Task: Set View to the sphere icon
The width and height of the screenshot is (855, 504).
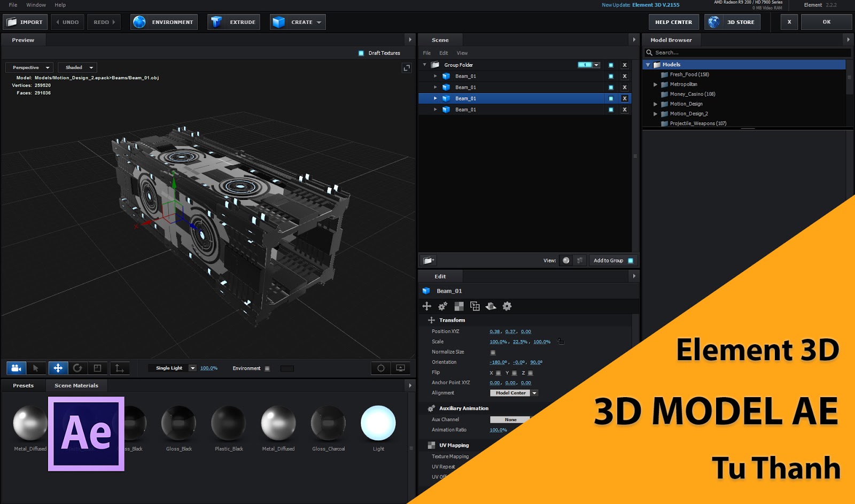Action: (x=566, y=260)
